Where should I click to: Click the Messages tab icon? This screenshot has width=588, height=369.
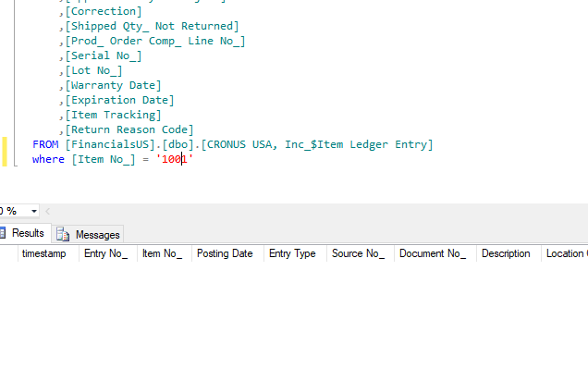pyautogui.click(x=63, y=234)
